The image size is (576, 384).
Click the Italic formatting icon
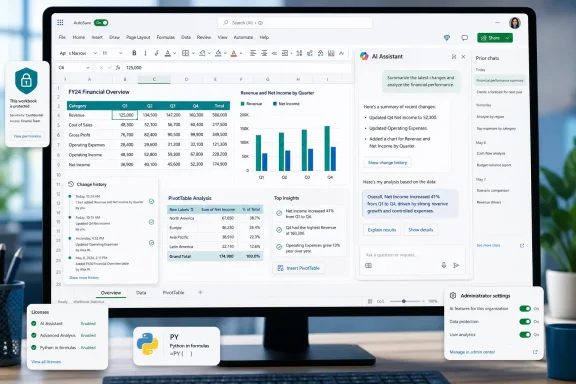[145, 53]
